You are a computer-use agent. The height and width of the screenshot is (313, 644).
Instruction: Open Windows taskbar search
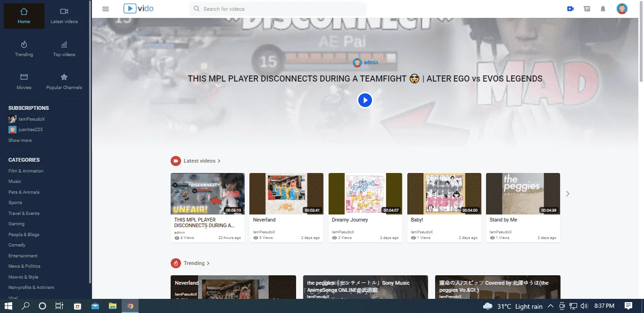coord(25,306)
